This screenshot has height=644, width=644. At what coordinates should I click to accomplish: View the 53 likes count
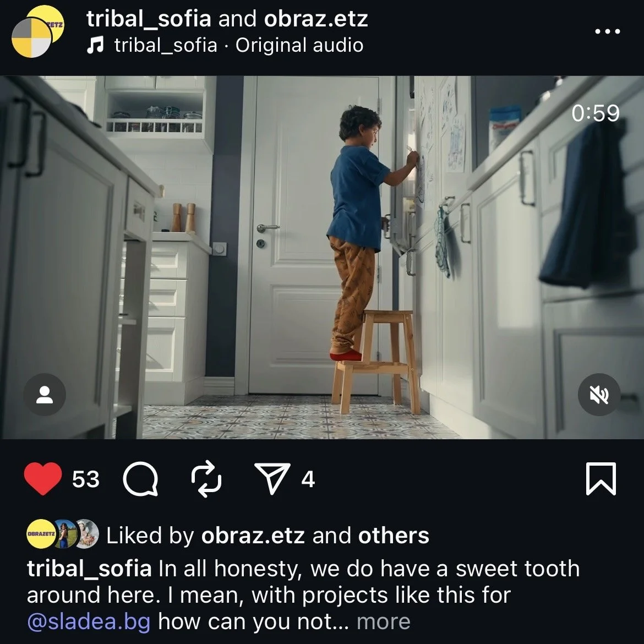click(86, 479)
